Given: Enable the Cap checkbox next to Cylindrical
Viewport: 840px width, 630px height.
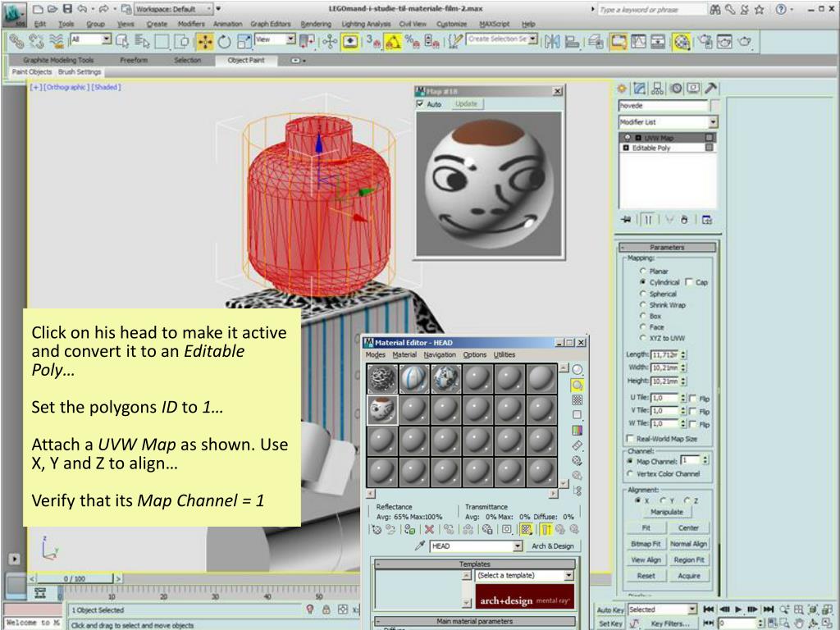Looking at the screenshot, I should 689,282.
